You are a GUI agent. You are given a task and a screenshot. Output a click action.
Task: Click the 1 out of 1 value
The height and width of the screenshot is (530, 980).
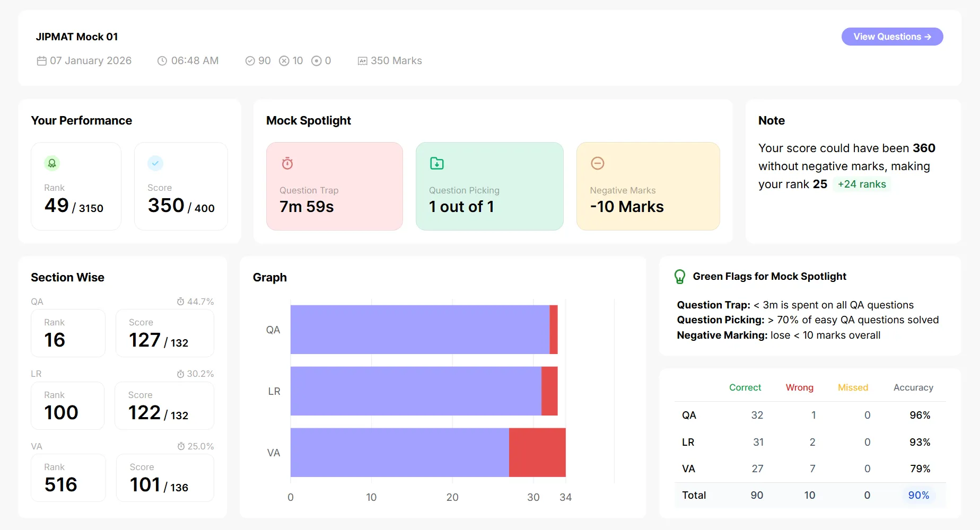click(x=461, y=207)
